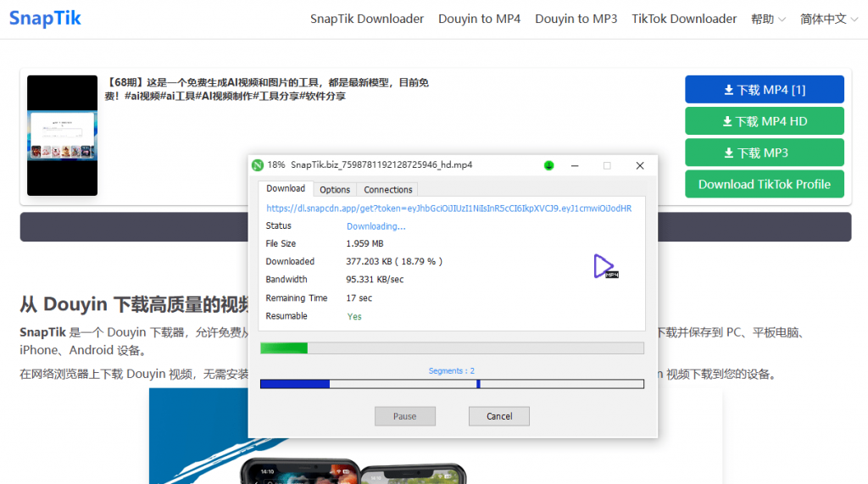Expand the 帮助 help dropdown menu
868x484 pixels.
[768, 19]
